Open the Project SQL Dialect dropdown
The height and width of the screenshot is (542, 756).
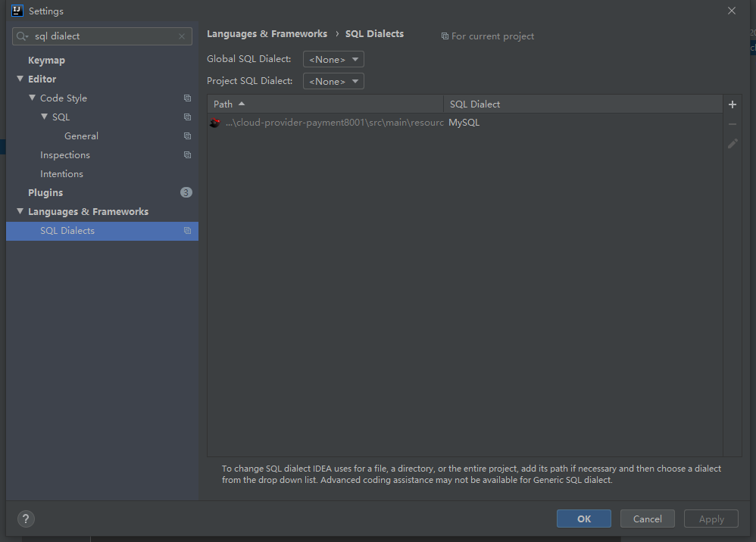tap(333, 81)
